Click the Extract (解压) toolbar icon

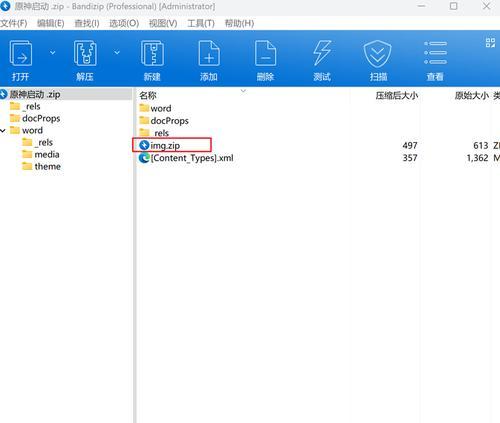click(85, 53)
